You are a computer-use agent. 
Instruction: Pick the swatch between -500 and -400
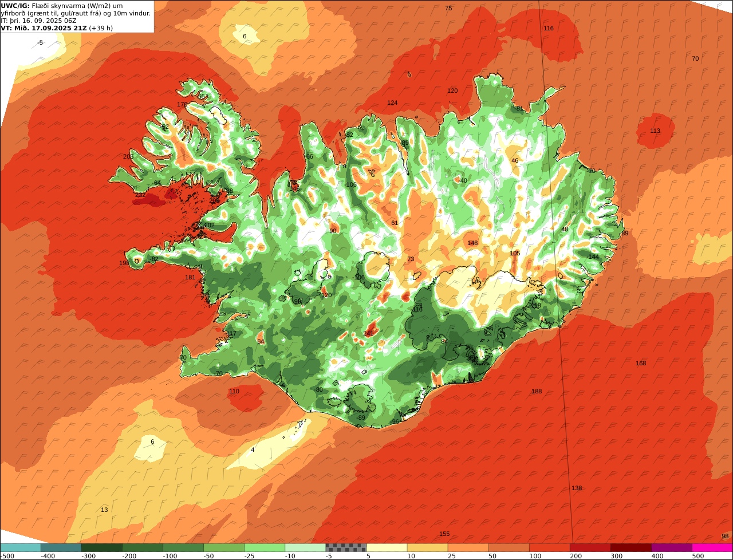20,547
